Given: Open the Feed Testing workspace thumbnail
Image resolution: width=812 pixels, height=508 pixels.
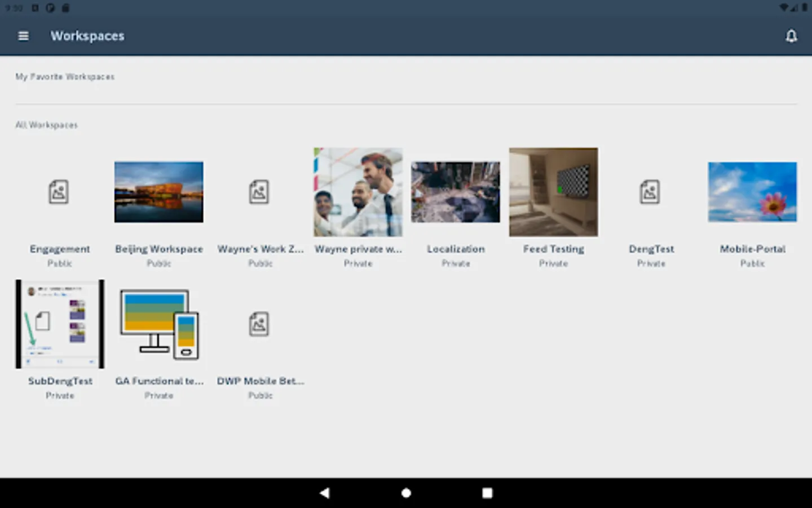Looking at the screenshot, I should 553,192.
